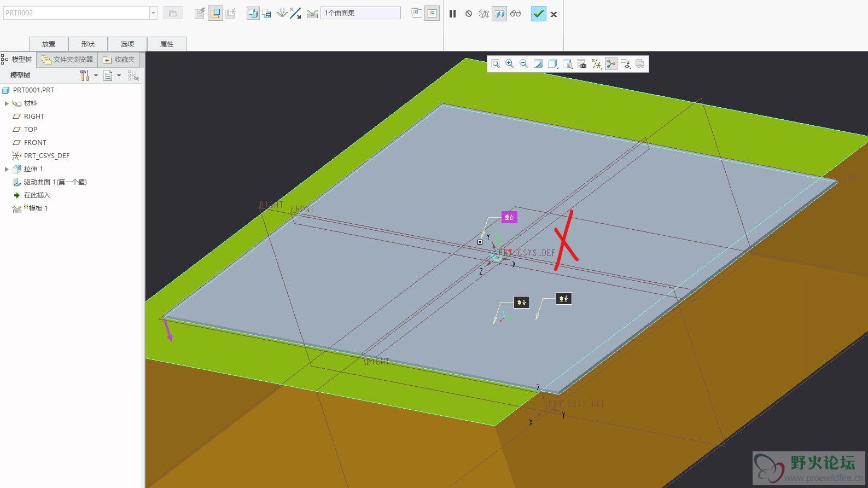Click the purple direction arrow on the plate corner
This screenshot has width=868, height=488.
tap(168, 330)
